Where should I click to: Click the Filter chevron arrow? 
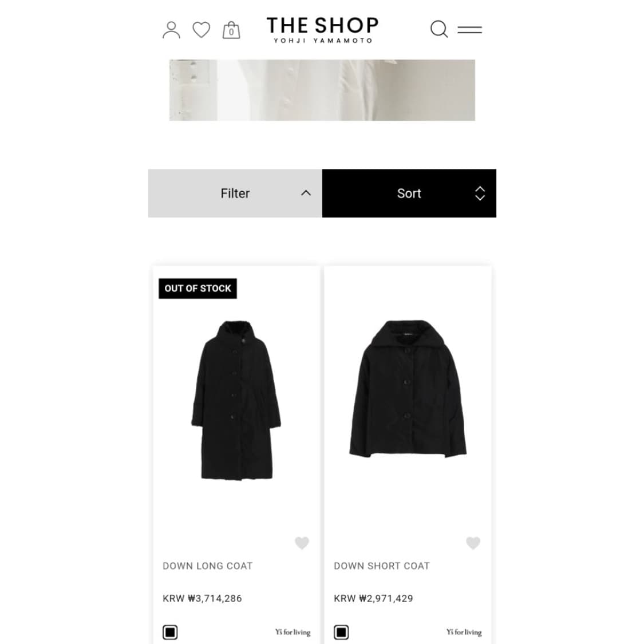(x=306, y=193)
